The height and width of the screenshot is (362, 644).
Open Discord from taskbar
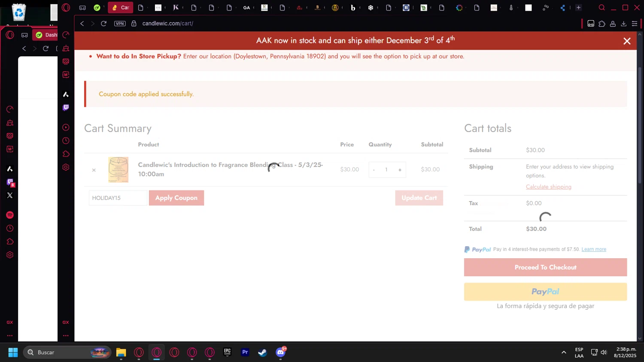(281, 352)
